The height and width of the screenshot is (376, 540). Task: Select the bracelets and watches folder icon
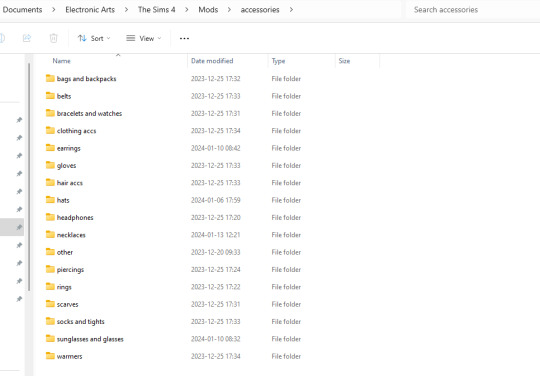(50, 113)
